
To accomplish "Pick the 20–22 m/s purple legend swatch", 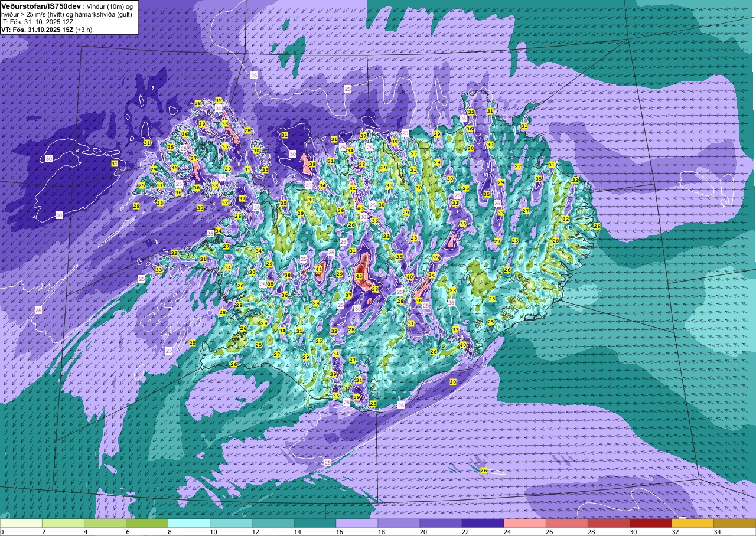I will click(x=441, y=523).
